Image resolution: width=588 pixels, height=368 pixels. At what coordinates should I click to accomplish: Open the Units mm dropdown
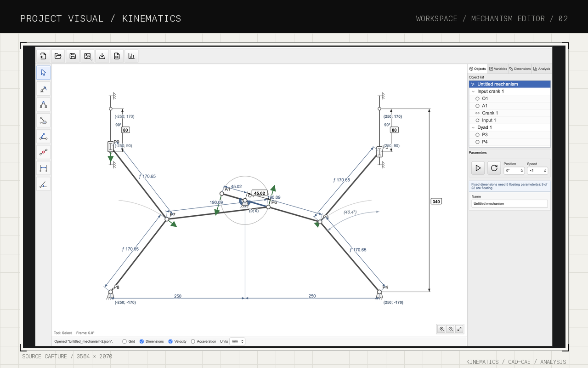coord(237,341)
